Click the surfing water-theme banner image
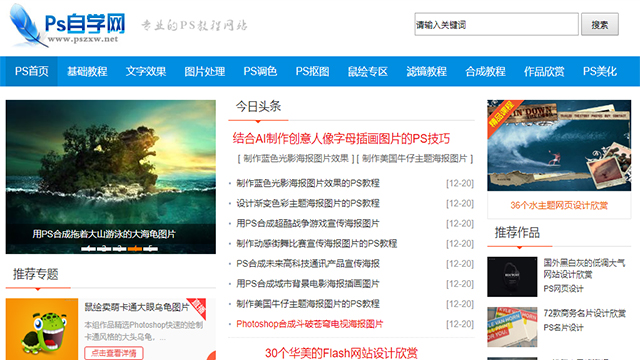This screenshot has height=360, width=640. click(x=559, y=145)
